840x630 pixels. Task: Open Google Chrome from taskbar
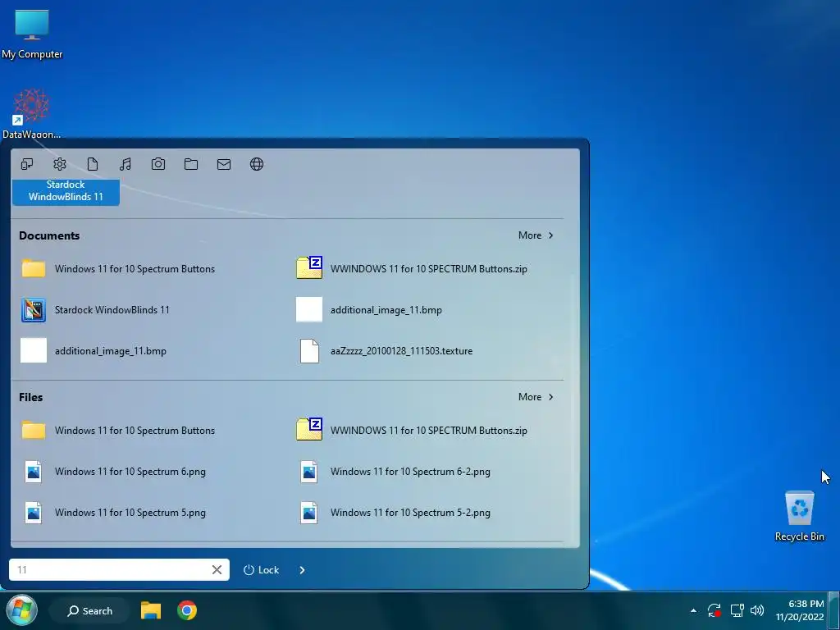[x=187, y=610]
